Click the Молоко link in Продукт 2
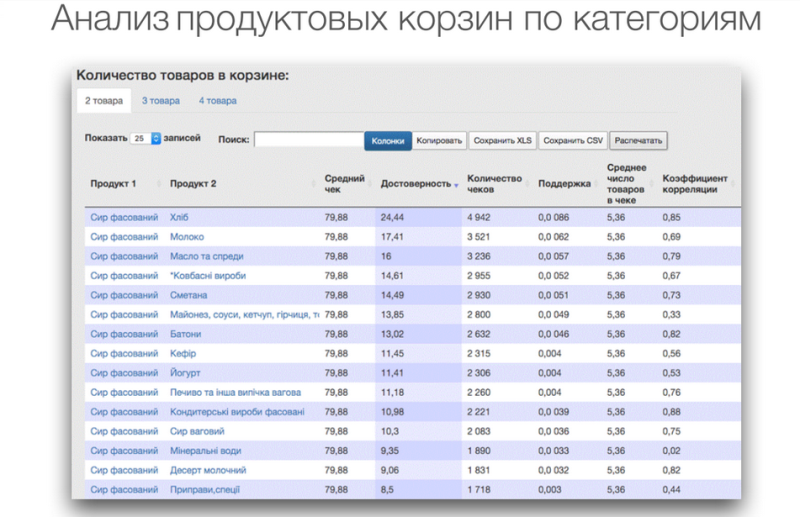The image size is (800, 517). tap(186, 237)
